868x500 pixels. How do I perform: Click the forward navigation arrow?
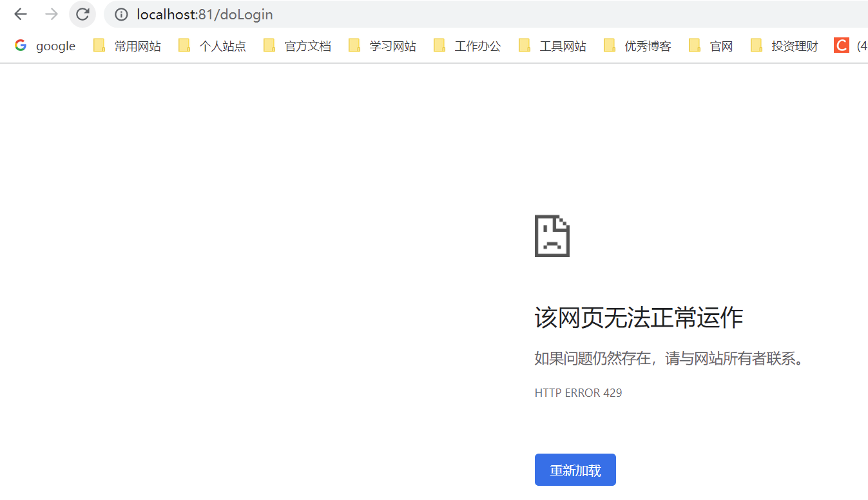click(52, 14)
